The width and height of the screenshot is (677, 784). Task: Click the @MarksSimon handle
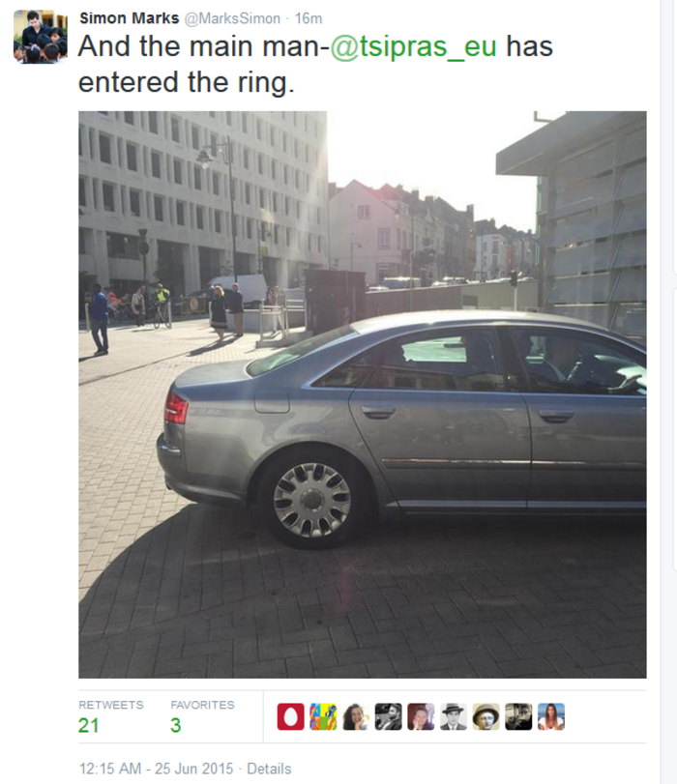coord(232,18)
